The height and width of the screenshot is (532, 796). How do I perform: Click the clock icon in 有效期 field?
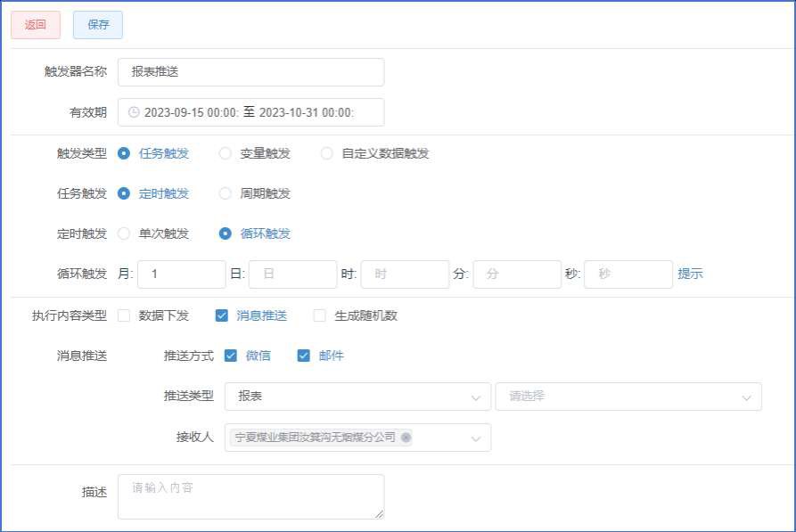click(134, 112)
